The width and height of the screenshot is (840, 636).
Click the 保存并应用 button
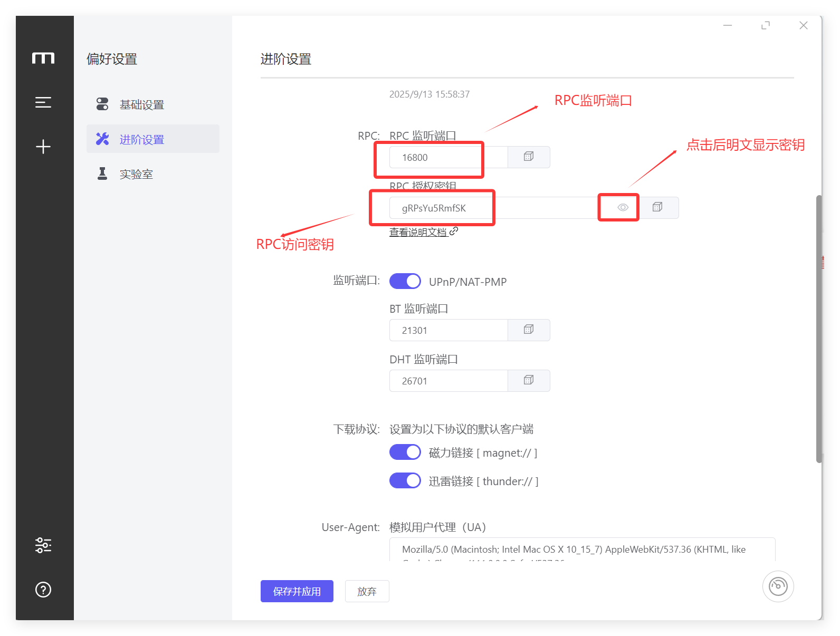click(297, 591)
